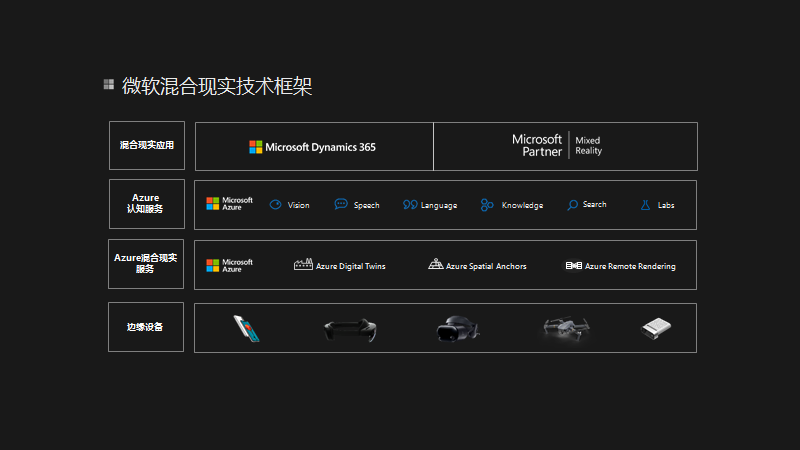The image size is (800, 450).
Task: Click the Knowledge text label
Action: click(x=522, y=205)
